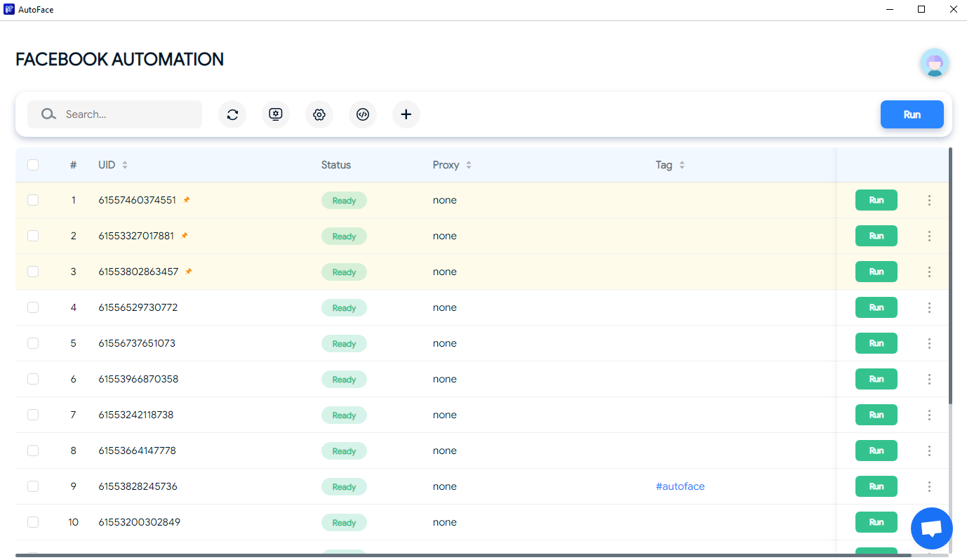
Task: Click the Ready status badge in row 1
Action: [x=344, y=201]
